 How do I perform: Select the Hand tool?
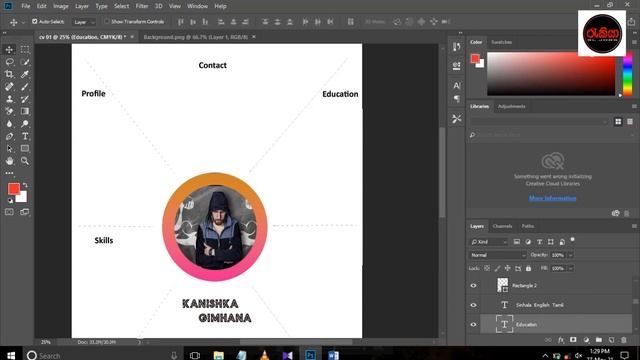point(9,161)
